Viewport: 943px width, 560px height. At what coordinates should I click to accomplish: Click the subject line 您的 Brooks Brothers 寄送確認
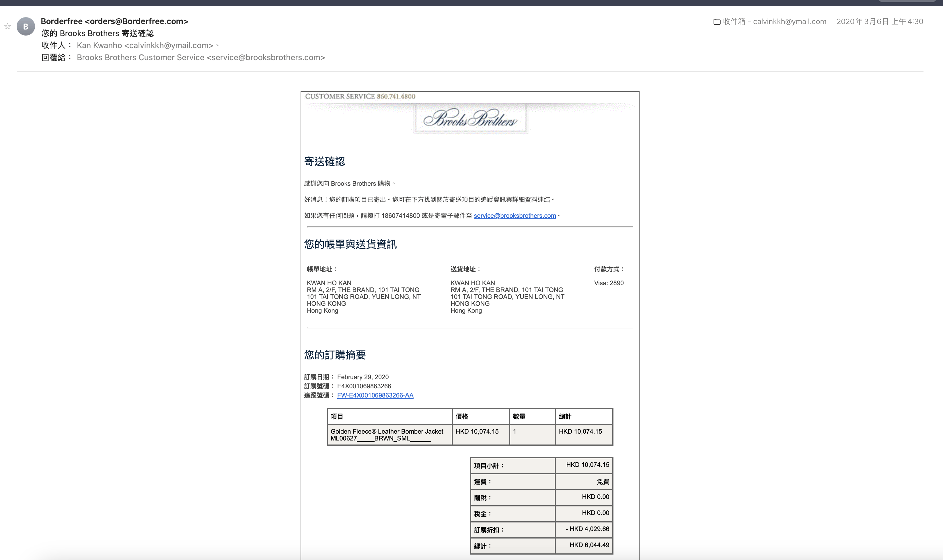tap(98, 33)
